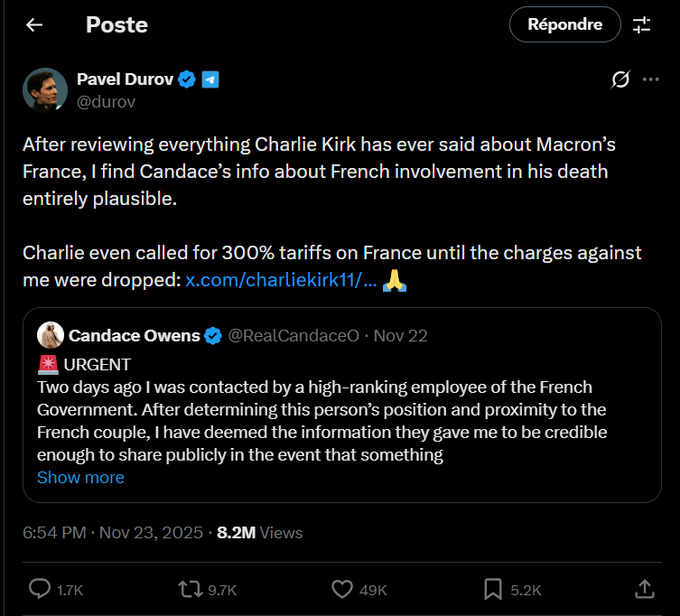This screenshot has height=616, width=680.
Task: Click the back arrow icon
Action: pos(34,25)
